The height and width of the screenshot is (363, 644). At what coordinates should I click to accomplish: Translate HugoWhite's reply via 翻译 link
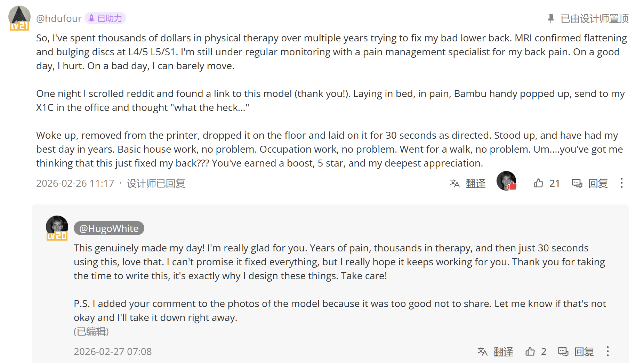[x=503, y=352]
